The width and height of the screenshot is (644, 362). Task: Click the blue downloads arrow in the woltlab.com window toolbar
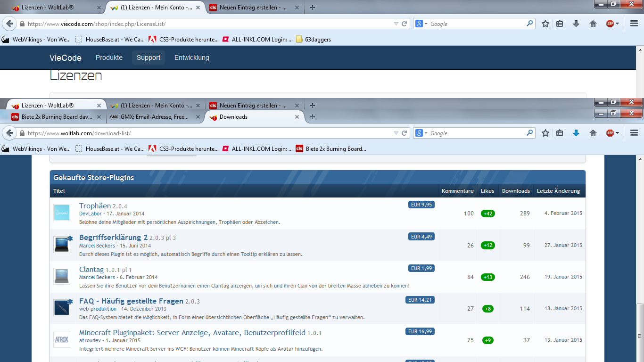click(576, 133)
